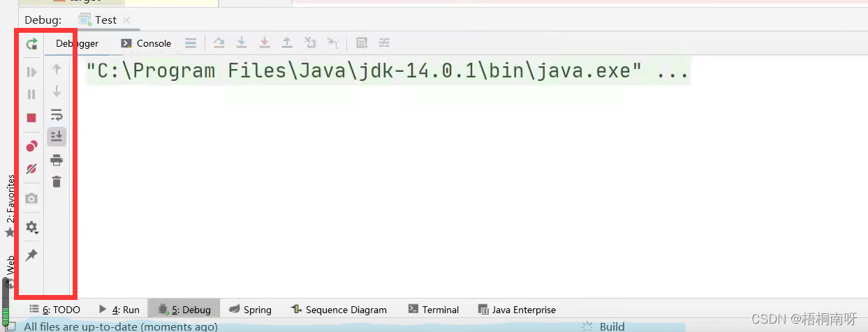Take a thread dump with camera icon
868x332 pixels.
[x=31, y=199]
